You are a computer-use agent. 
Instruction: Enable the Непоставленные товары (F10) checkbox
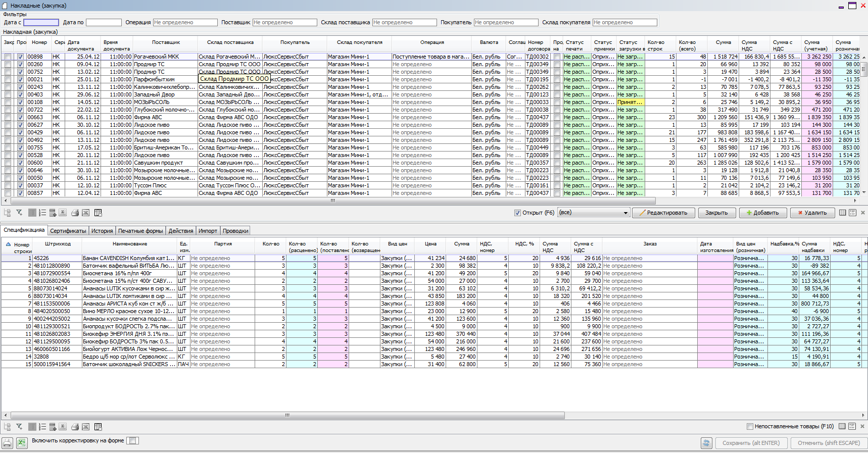(x=750, y=426)
